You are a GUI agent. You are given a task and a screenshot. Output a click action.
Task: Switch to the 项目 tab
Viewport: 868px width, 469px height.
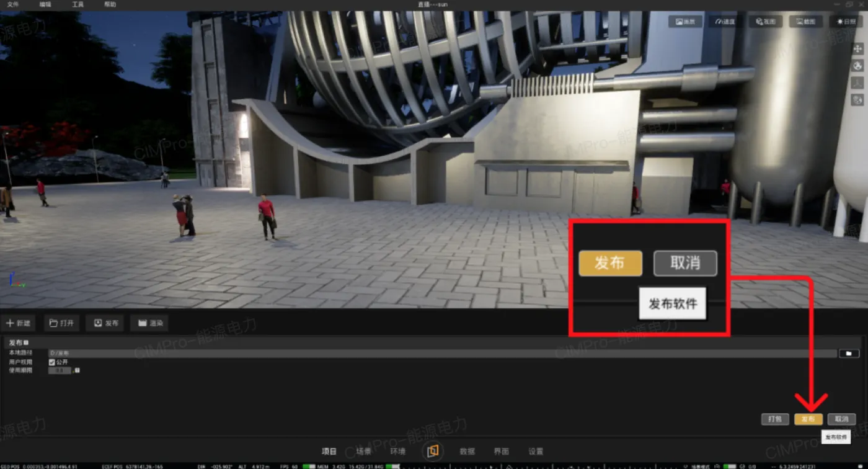(x=329, y=452)
